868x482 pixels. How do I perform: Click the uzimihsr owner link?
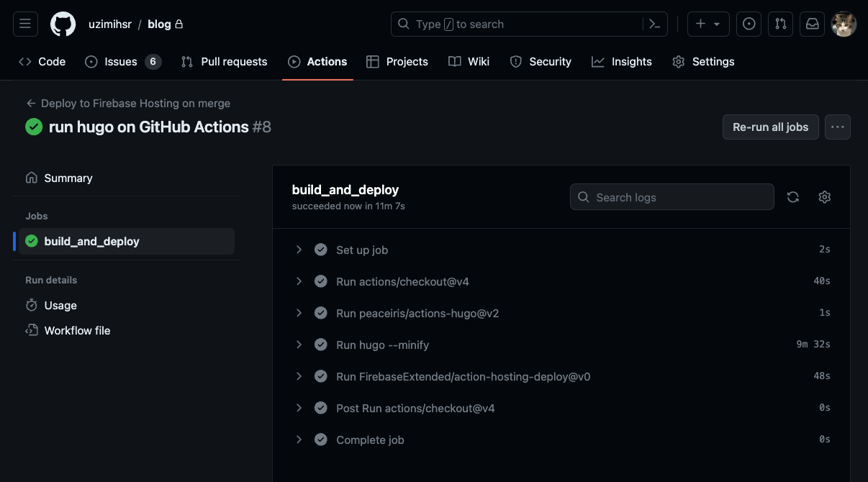(x=109, y=24)
